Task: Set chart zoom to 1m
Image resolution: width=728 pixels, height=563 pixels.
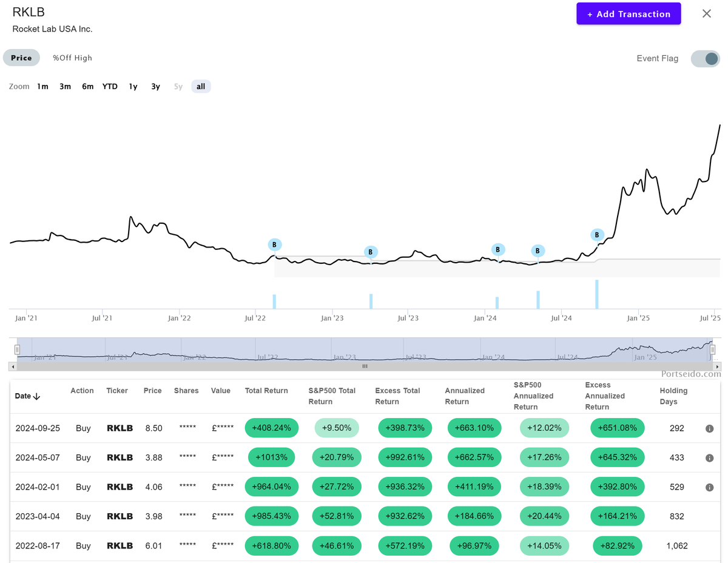Action: tap(42, 86)
